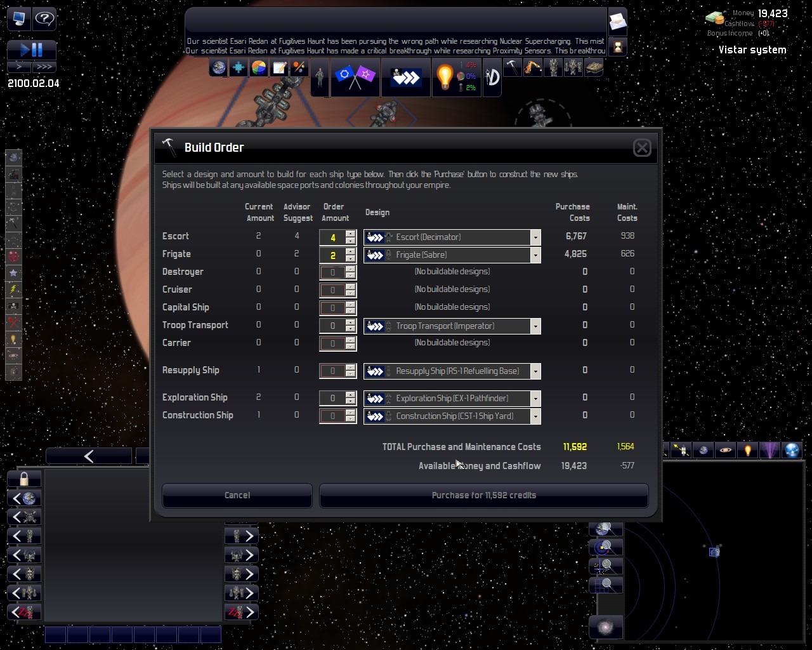Expand the Troop Transport (Imperator) dropdown
Viewport: 812px width, 650px height.
point(535,326)
